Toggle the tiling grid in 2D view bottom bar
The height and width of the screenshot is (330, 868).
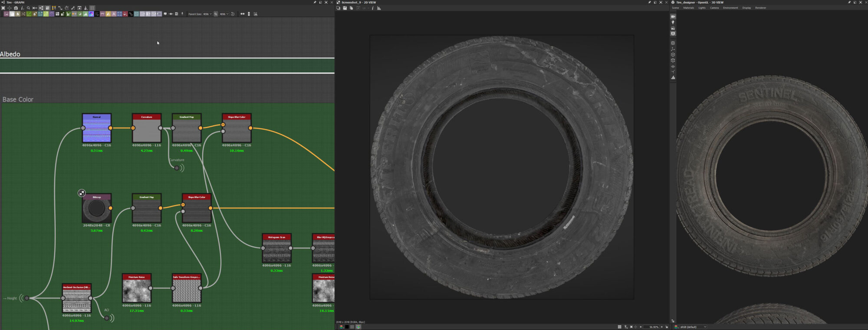click(x=619, y=327)
